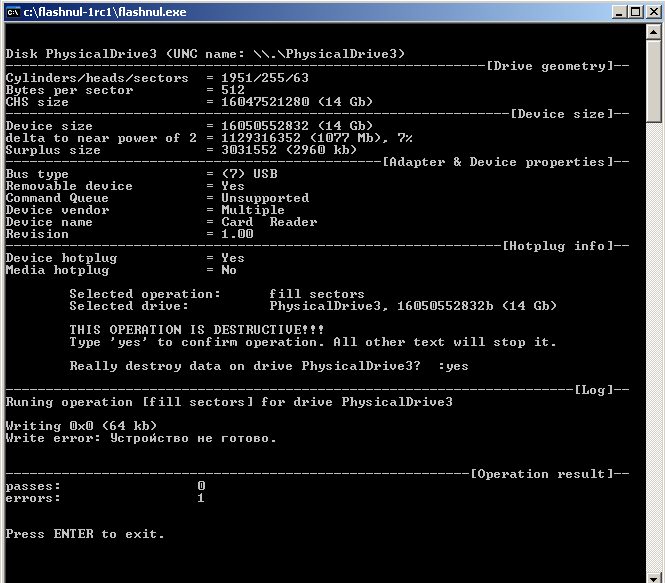
Task: Click the scrollbar up arrow
Action: pos(654,34)
